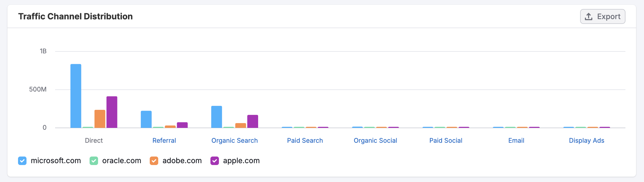
Task: Click the purple apple.com Direct bar
Action: [x=112, y=112]
